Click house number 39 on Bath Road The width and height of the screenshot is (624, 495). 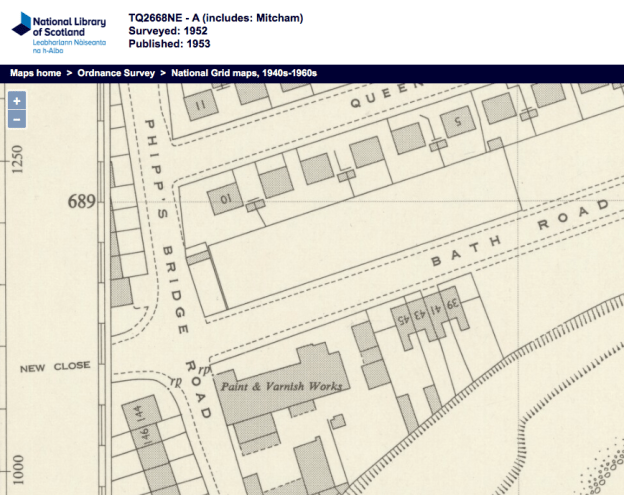[x=453, y=305]
